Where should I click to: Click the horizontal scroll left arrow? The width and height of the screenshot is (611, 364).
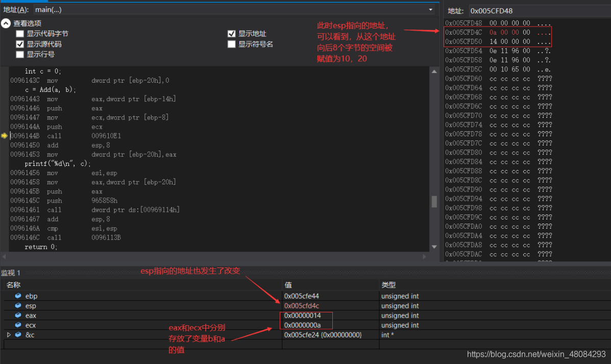(4, 256)
